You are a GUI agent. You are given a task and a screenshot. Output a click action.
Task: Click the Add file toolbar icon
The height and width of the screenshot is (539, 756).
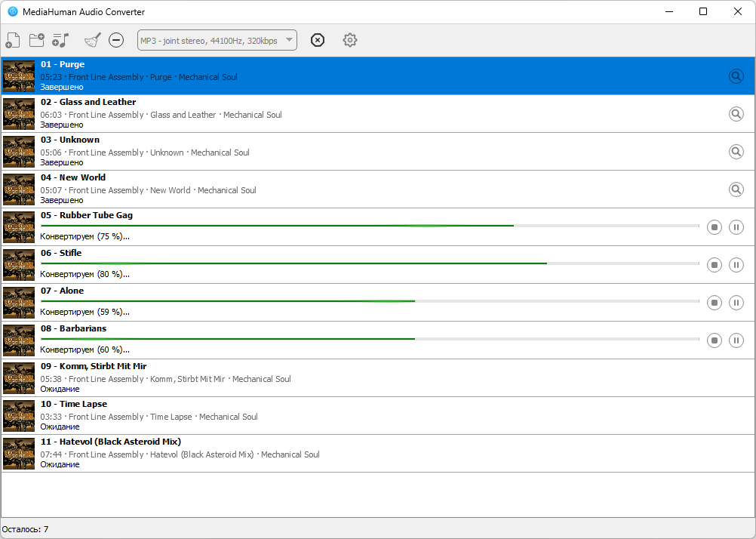pos(13,40)
